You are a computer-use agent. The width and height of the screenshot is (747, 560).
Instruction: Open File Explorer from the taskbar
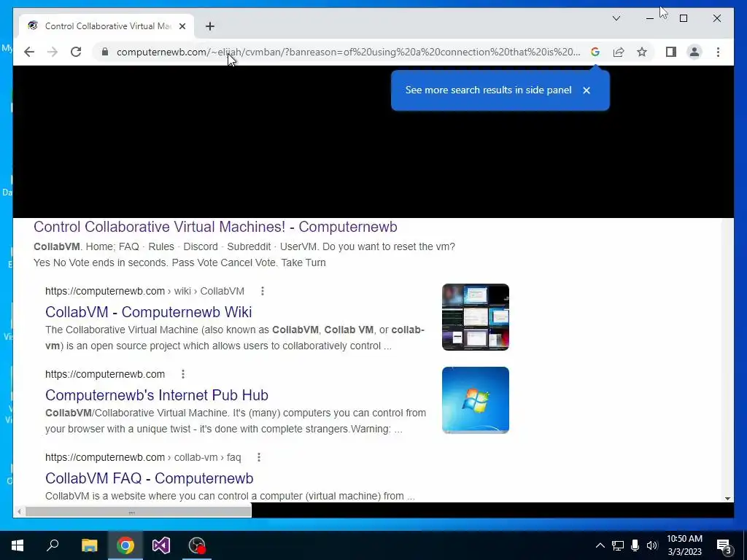(x=89, y=545)
